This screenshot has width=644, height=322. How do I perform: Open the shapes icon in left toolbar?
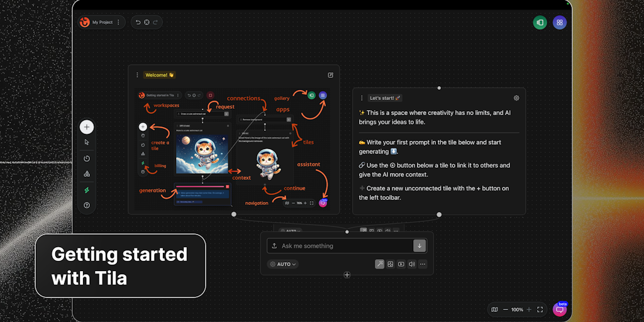coord(87,174)
